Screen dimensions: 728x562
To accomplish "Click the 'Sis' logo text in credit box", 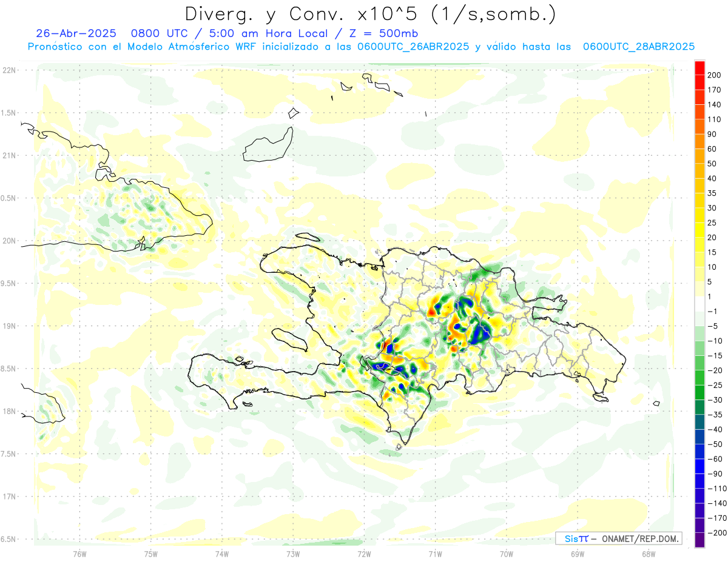I will click(570, 538).
